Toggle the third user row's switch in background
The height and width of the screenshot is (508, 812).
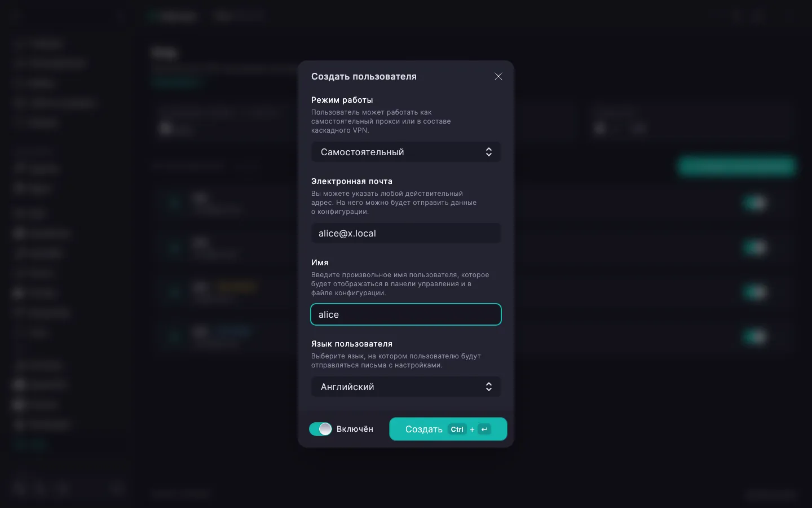(756, 292)
